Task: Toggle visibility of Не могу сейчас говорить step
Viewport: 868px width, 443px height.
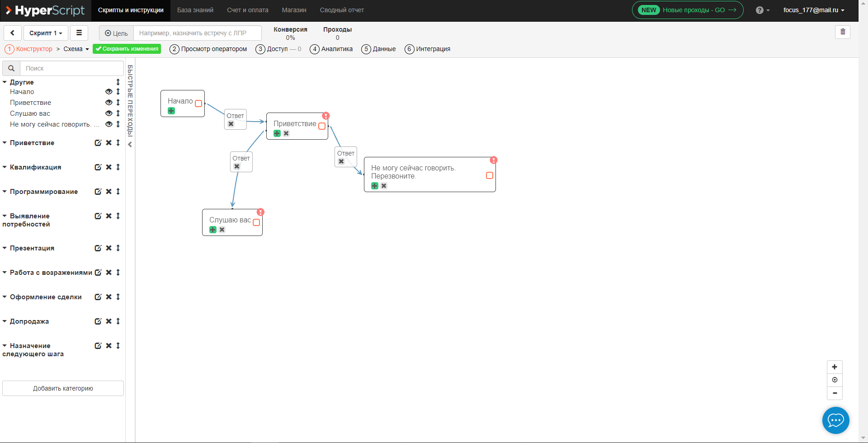Action: (x=108, y=124)
